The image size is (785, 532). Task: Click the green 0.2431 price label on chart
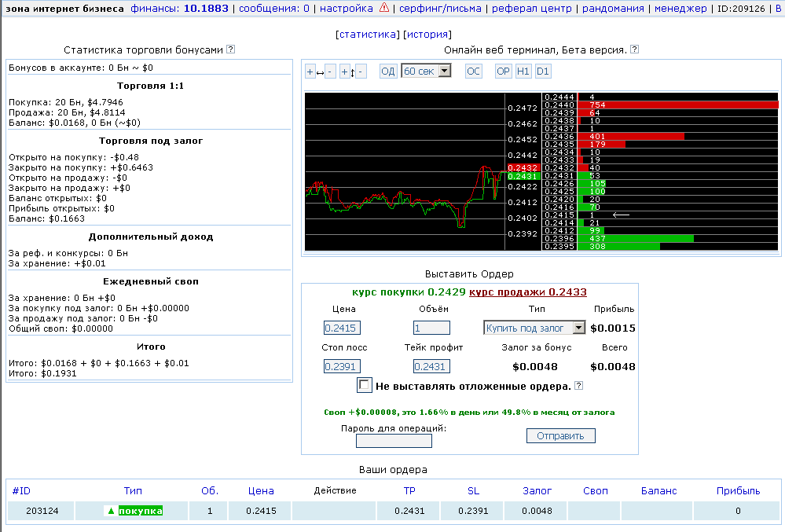tap(523, 176)
